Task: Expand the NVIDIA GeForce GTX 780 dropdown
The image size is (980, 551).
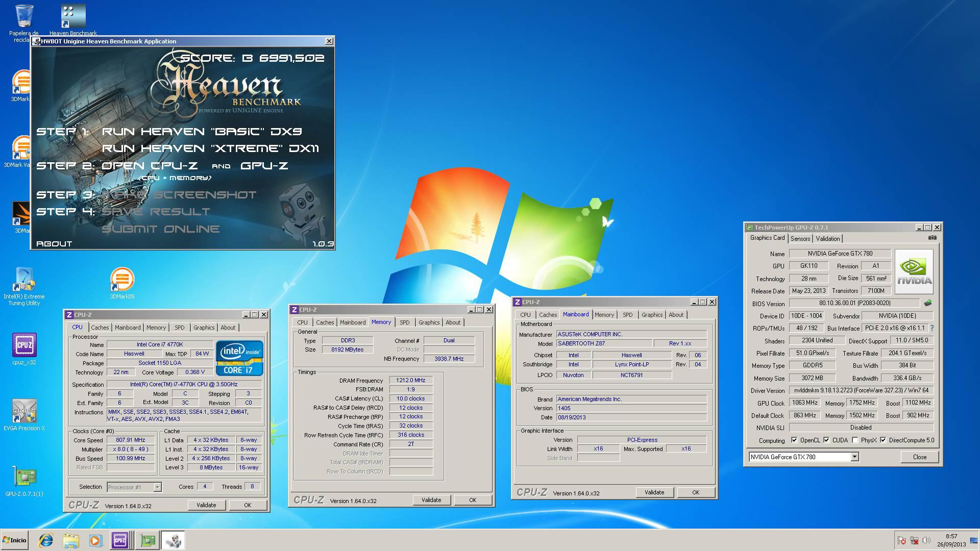Action: click(x=854, y=457)
